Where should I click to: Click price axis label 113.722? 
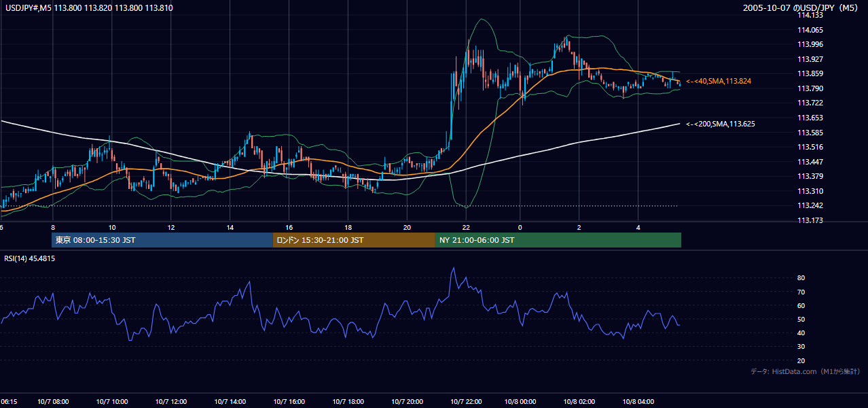tap(810, 103)
